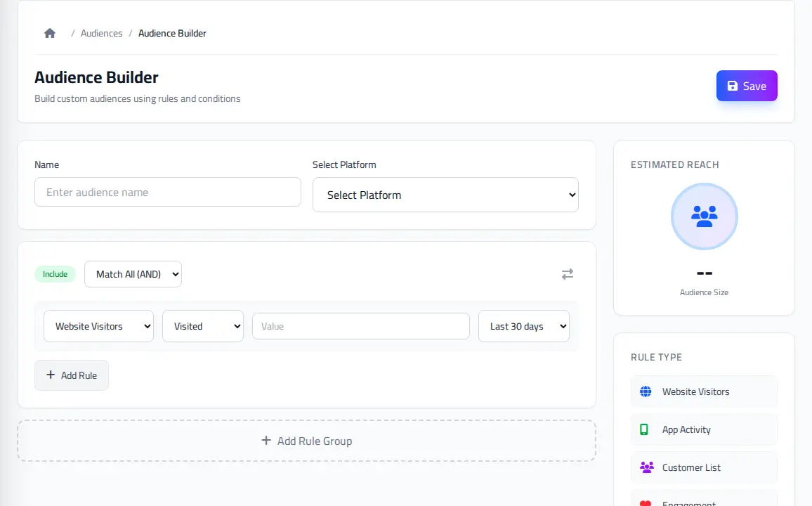Go to home via breadcrumb house icon
The width and height of the screenshot is (812, 506).
pos(50,33)
